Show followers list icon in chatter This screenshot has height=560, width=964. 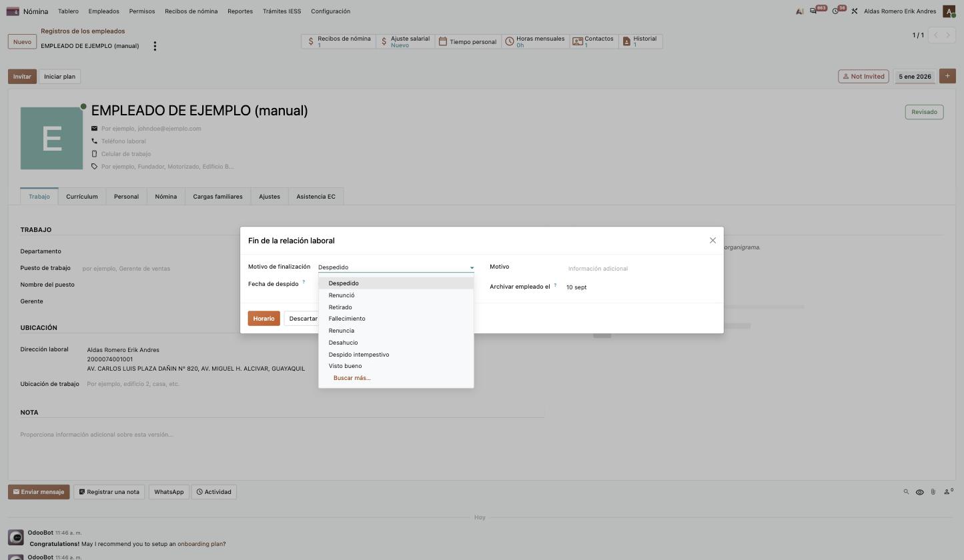pyautogui.click(x=948, y=492)
